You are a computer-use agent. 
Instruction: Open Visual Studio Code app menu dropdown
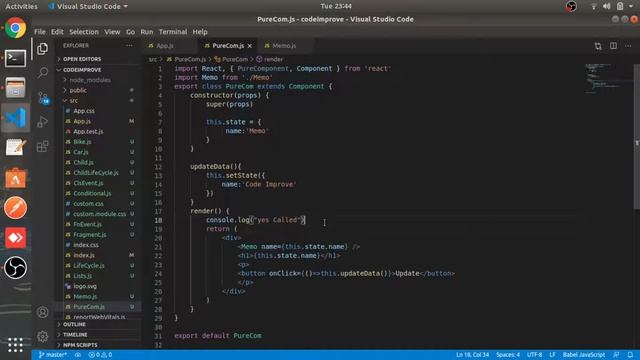tap(88, 6)
